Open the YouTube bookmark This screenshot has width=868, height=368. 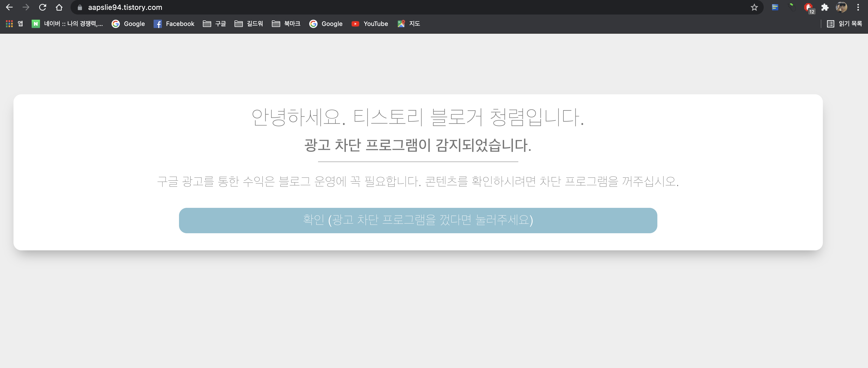[369, 24]
